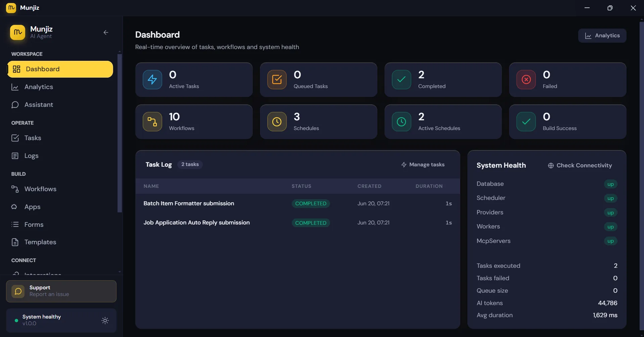
Task: Click the Workers up status badge
Action: click(610, 227)
